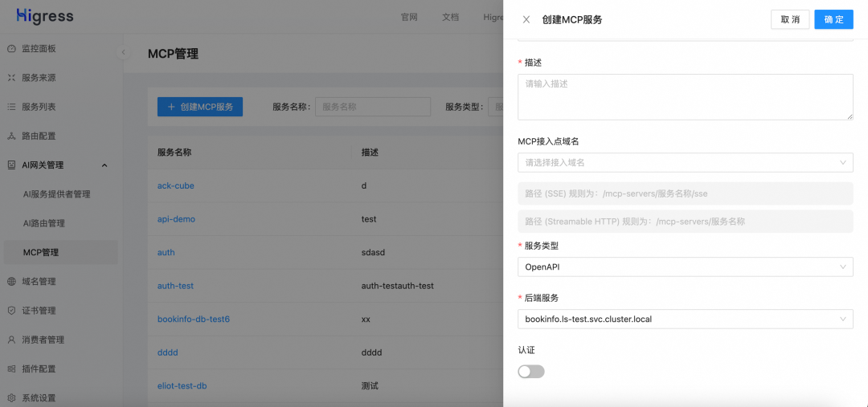Image resolution: width=868 pixels, height=407 pixels.
Task: Open the bookinfo-db-test6 service link
Action: 193,319
